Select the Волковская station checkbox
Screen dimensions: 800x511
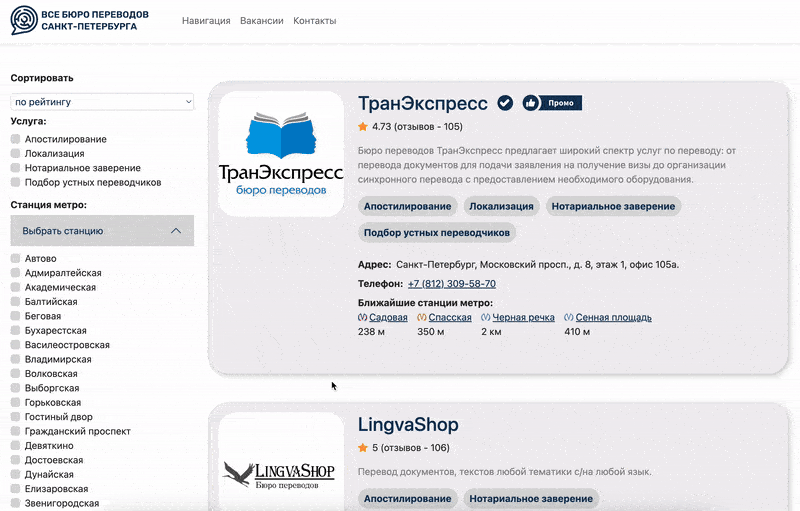[x=15, y=373]
